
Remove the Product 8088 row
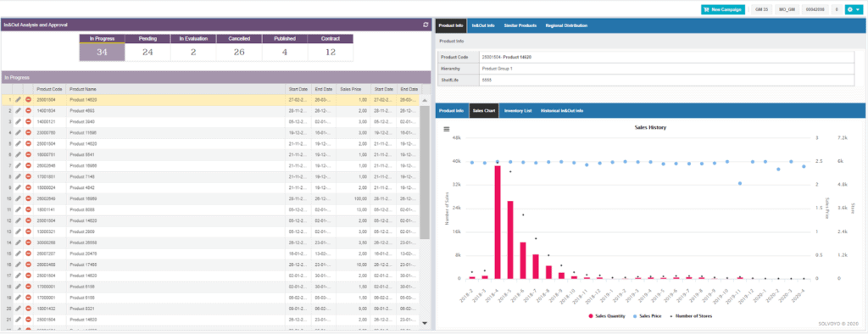[28, 209]
